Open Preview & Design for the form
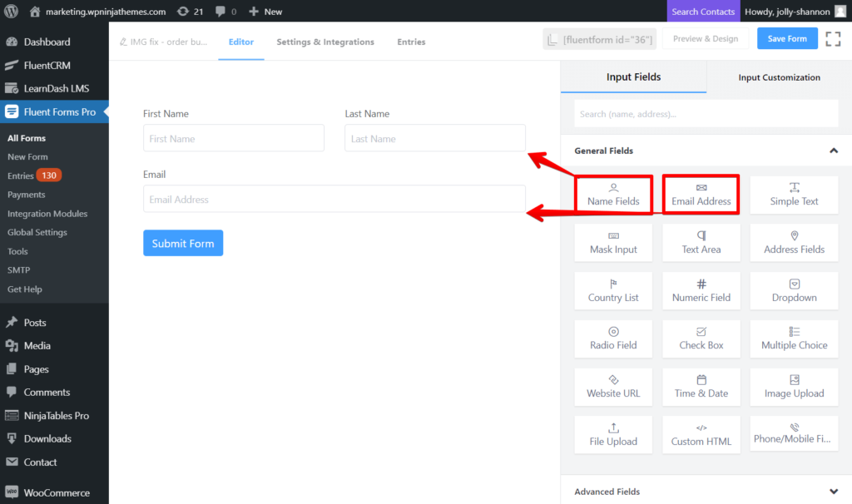The image size is (852, 504). pyautogui.click(x=704, y=38)
